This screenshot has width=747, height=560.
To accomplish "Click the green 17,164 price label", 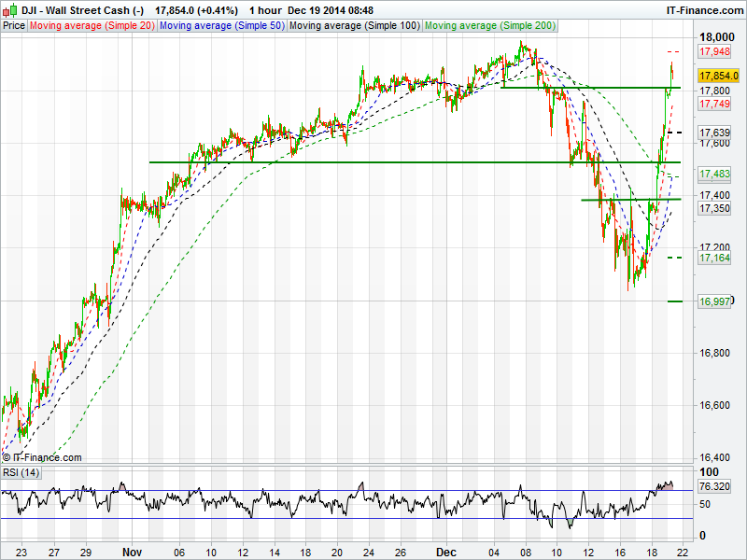I will coord(714,258).
